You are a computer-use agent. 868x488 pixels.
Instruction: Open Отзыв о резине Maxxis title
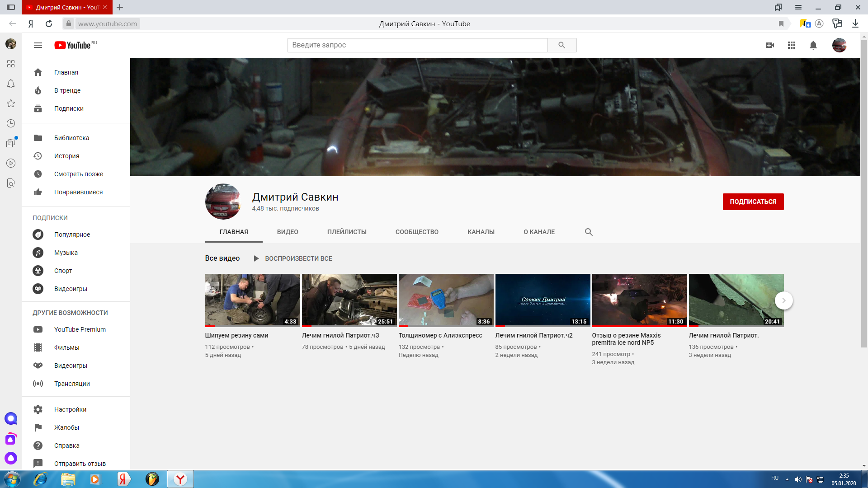(627, 339)
